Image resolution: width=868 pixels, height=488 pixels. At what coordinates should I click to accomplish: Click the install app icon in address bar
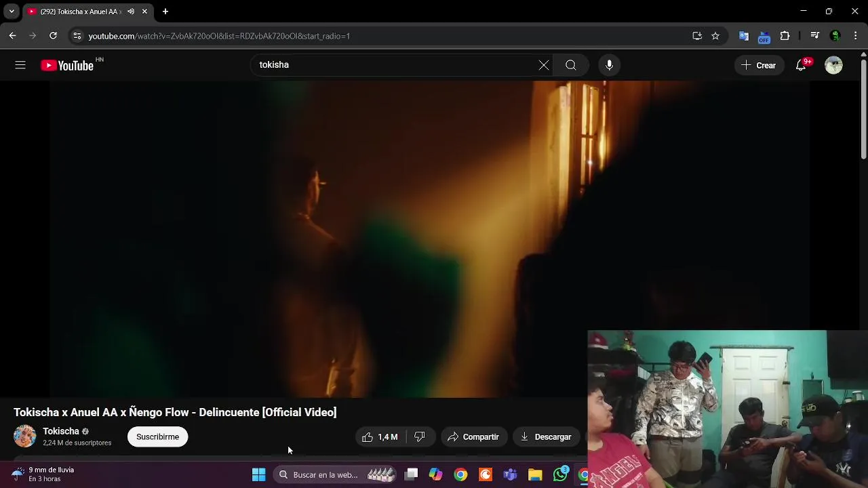pyautogui.click(x=697, y=36)
